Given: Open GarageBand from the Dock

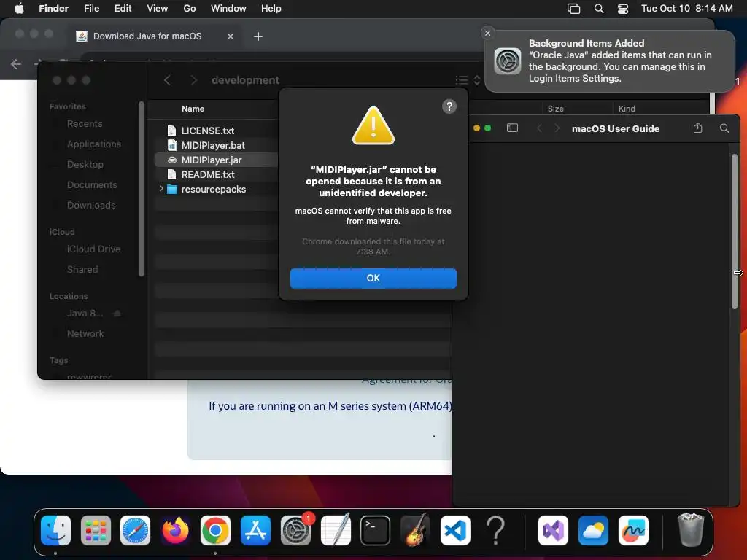Looking at the screenshot, I should tap(415, 530).
